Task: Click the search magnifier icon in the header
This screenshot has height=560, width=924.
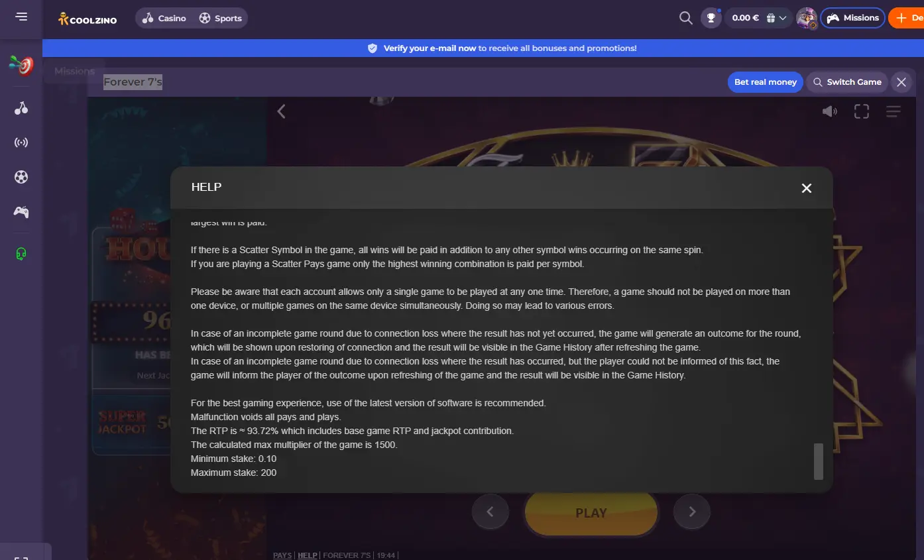Action: point(686,18)
